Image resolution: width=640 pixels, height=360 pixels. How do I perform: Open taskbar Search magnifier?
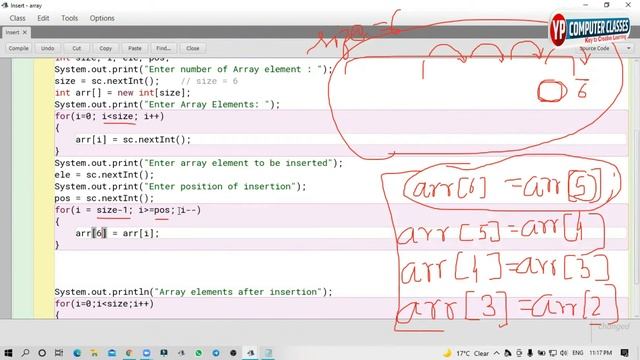(25, 353)
